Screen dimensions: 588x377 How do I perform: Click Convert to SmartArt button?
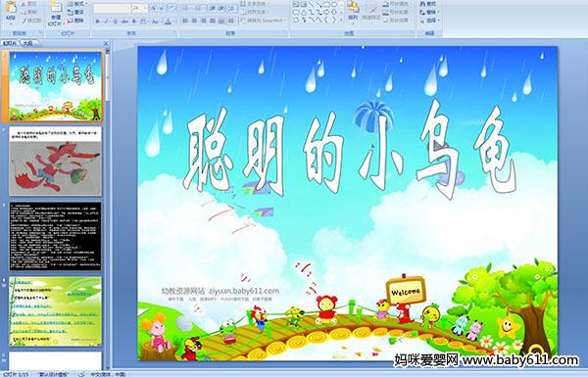pyautogui.click(x=262, y=21)
